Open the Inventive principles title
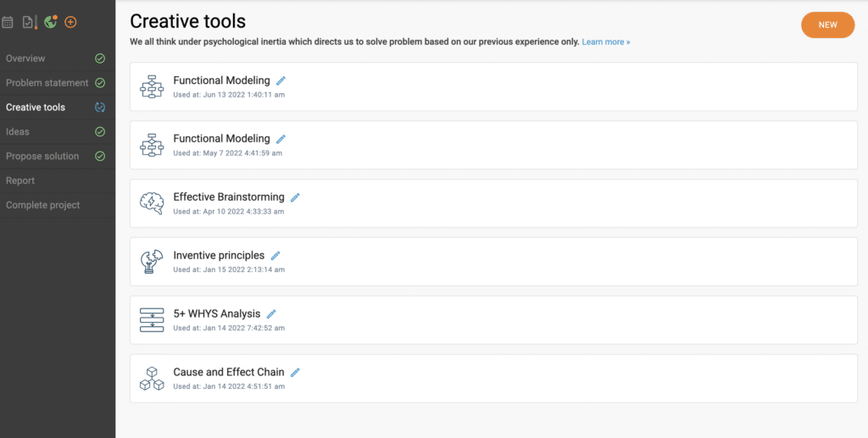This screenshot has height=438, width=868. pyautogui.click(x=219, y=255)
